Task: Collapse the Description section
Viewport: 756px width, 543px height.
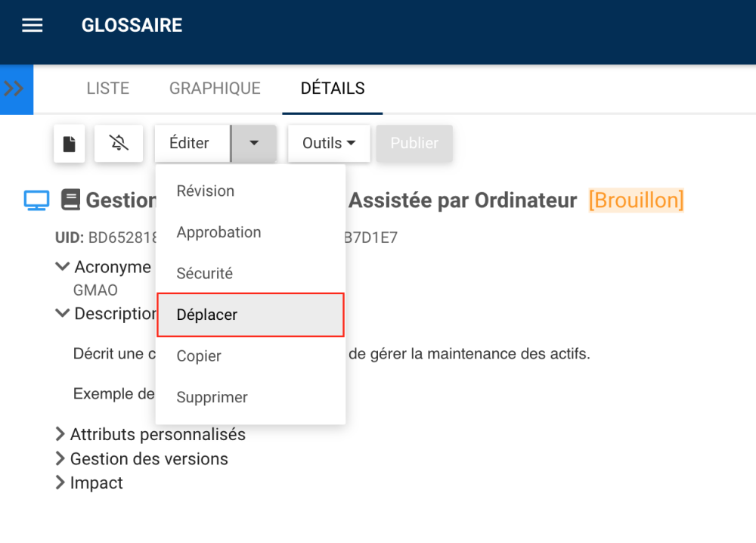Action: click(x=63, y=313)
